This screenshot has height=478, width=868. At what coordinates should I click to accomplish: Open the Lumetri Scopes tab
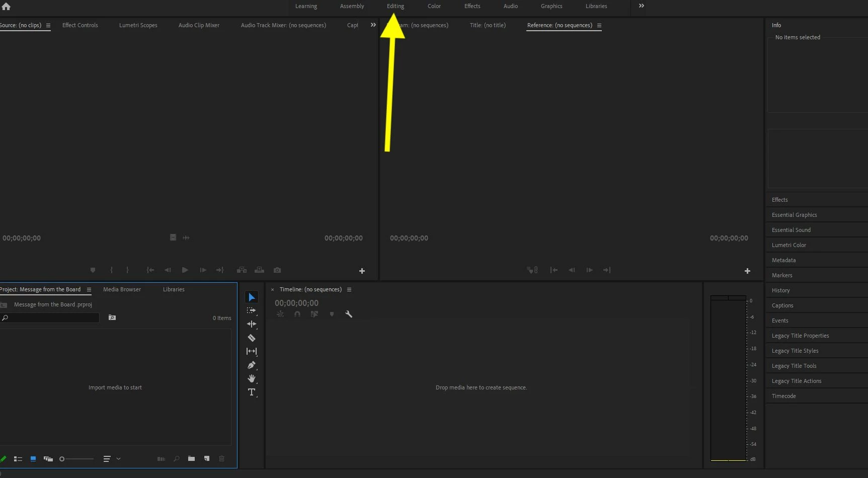pyautogui.click(x=138, y=25)
